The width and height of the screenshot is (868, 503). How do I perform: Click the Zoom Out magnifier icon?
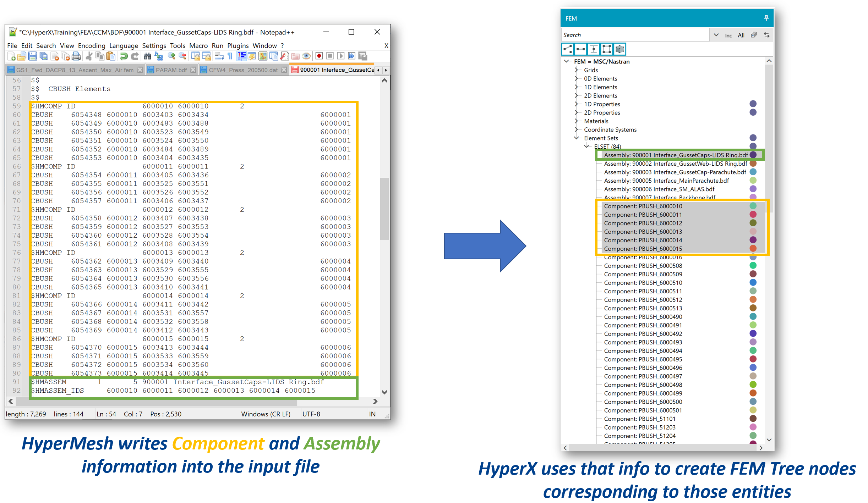182,56
